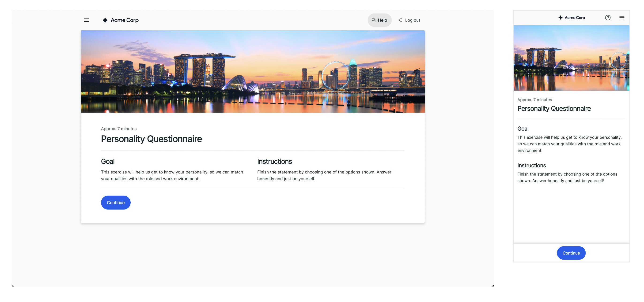Click the mobile Instructions heading

(531, 166)
